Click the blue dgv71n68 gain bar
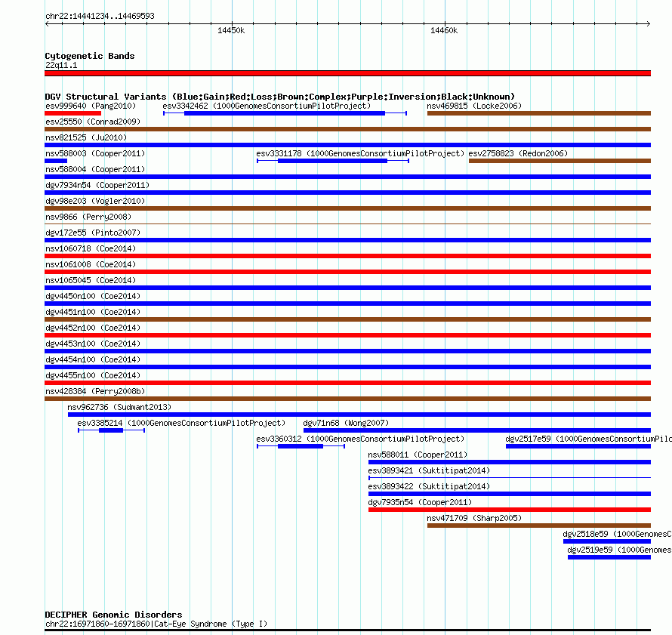 (477, 430)
